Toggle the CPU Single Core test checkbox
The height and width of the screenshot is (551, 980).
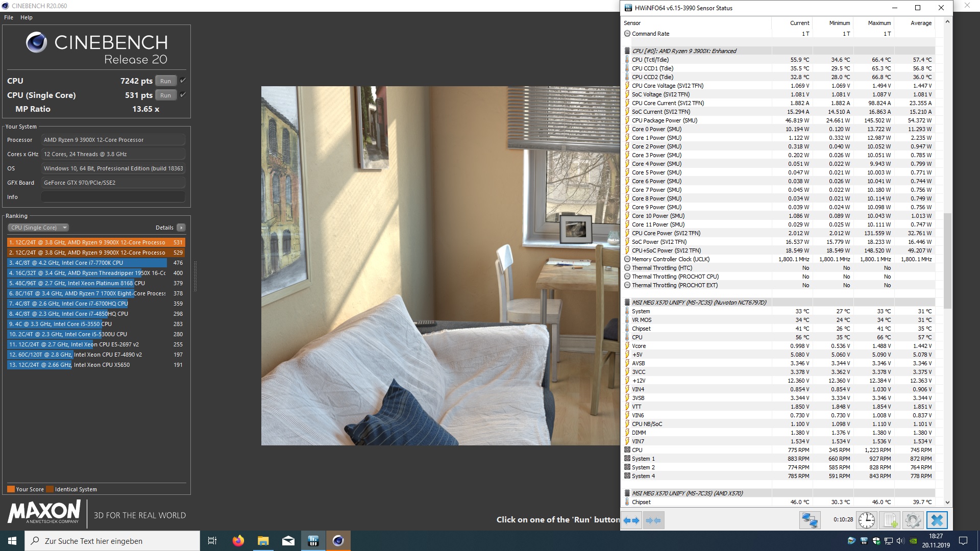[183, 95]
